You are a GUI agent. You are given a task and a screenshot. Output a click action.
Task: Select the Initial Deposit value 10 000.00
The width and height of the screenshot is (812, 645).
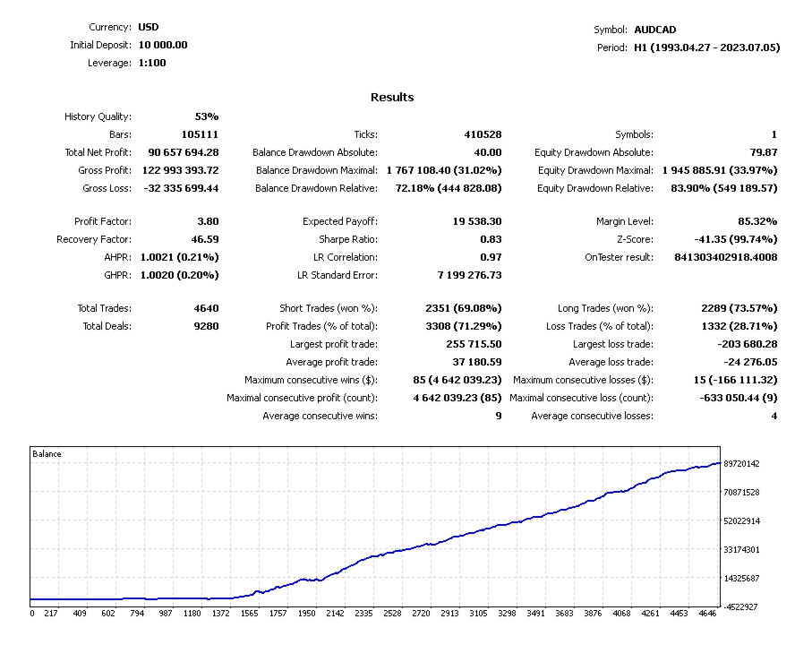(163, 45)
